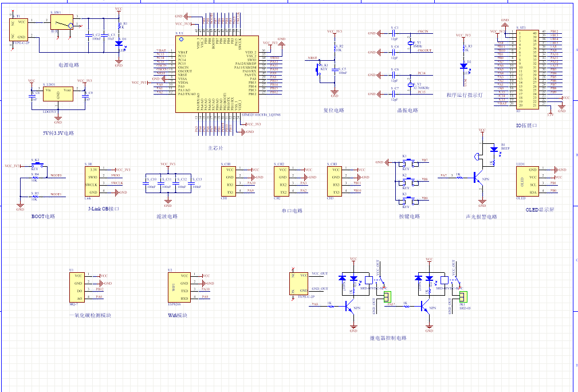Select the S_C1 12pF capacitor at OSCIN
Screen dimensions: 578x392
click(x=395, y=33)
